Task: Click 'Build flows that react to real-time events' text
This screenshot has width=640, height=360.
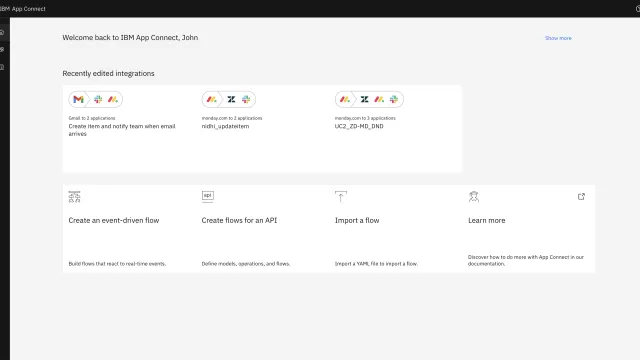Action: point(117,264)
